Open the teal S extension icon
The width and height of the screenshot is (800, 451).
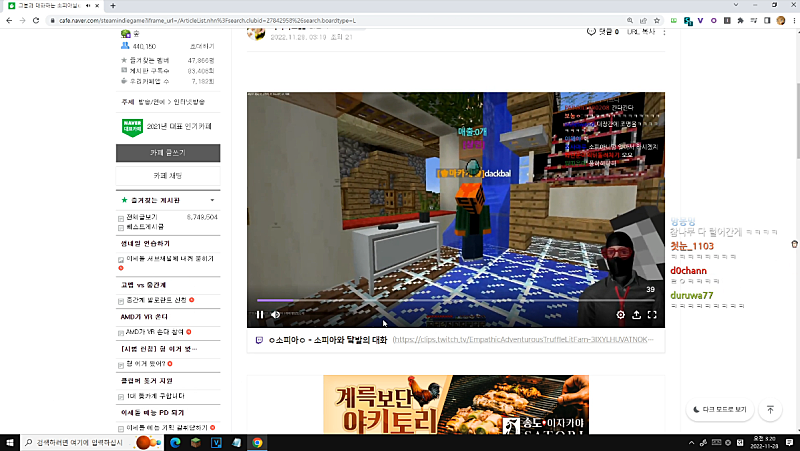[x=688, y=21]
